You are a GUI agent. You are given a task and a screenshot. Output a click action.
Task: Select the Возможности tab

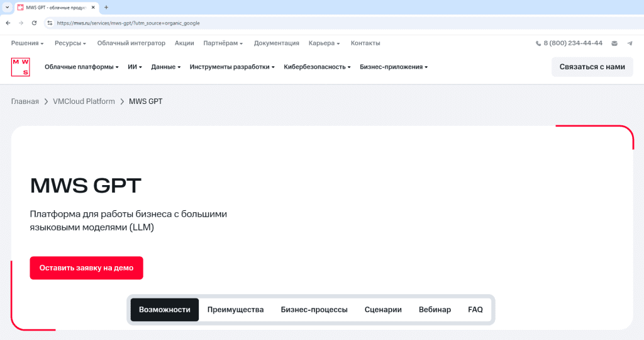click(x=165, y=310)
